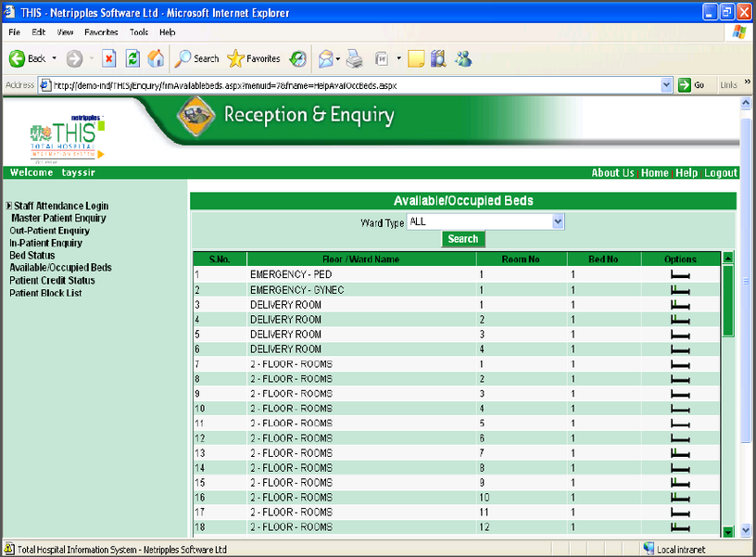Click the Bed No column header
The width and height of the screenshot is (756, 557).
(604, 259)
